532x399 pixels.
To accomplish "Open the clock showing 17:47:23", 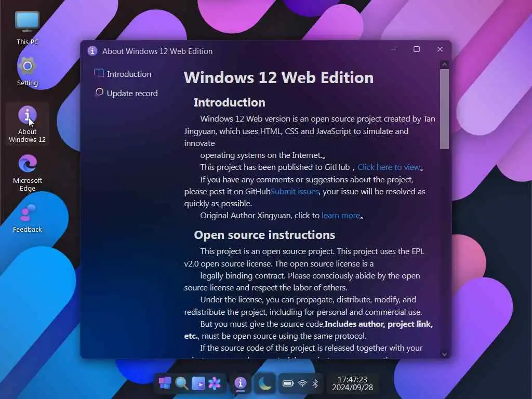I will 353,383.
